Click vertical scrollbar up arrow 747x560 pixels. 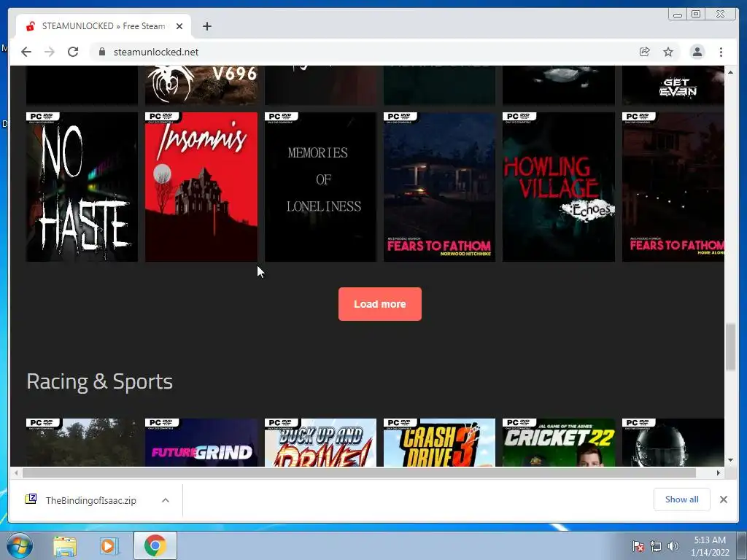730,72
